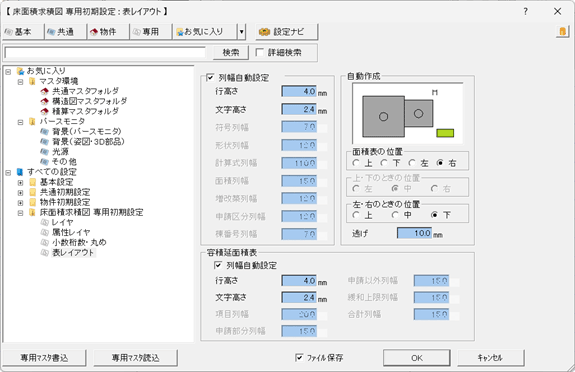Select 構造図マスタフォルダ item
This screenshot has height=372, width=575.
coord(89,101)
